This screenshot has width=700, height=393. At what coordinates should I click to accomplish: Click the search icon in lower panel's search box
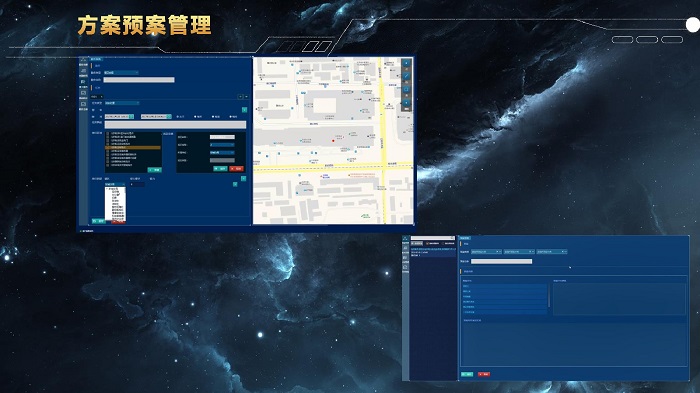click(452, 238)
